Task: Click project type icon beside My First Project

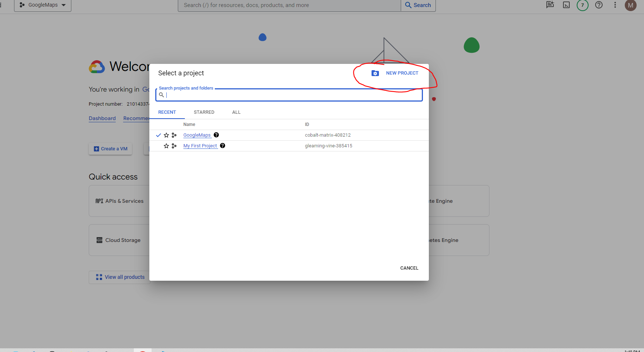Action: (174, 146)
